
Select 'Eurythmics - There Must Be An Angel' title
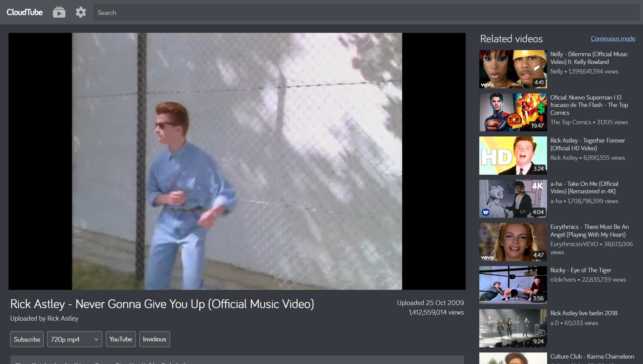589,231
